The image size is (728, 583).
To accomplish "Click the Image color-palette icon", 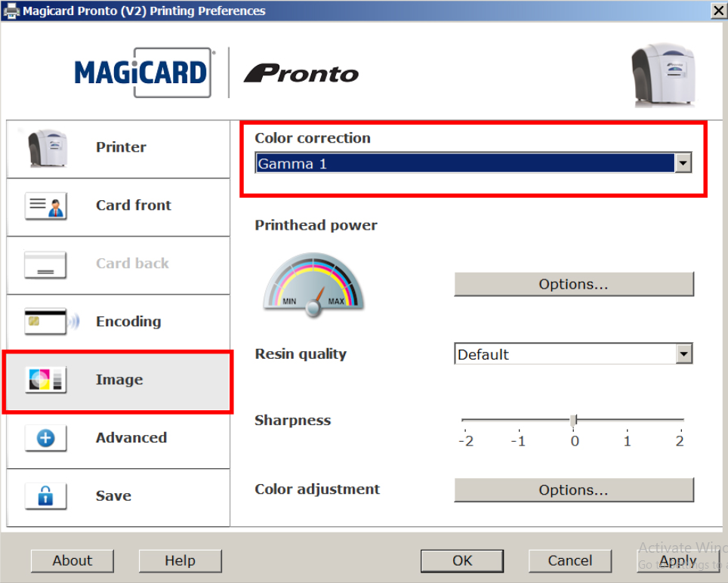I will pyautogui.click(x=45, y=380).
